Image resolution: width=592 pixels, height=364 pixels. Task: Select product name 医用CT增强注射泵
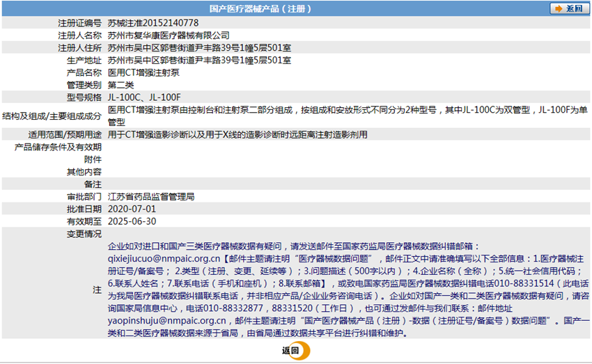point(143,73)
